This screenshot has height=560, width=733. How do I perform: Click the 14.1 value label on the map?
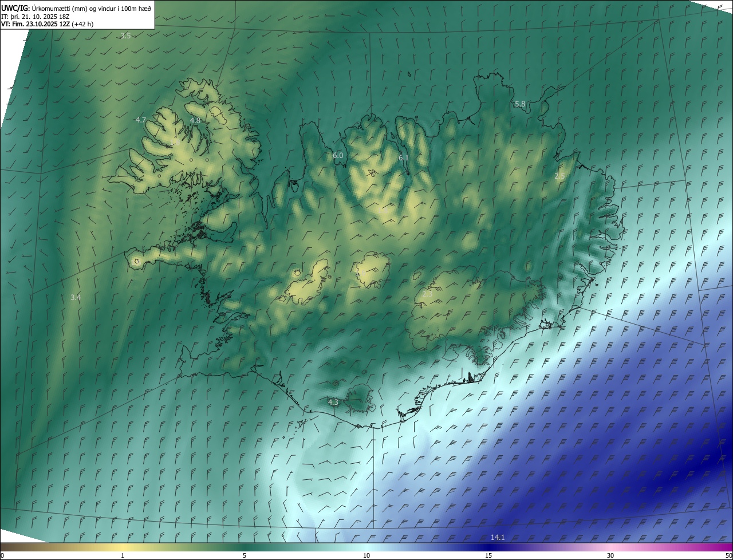click(x=498, y=537)
